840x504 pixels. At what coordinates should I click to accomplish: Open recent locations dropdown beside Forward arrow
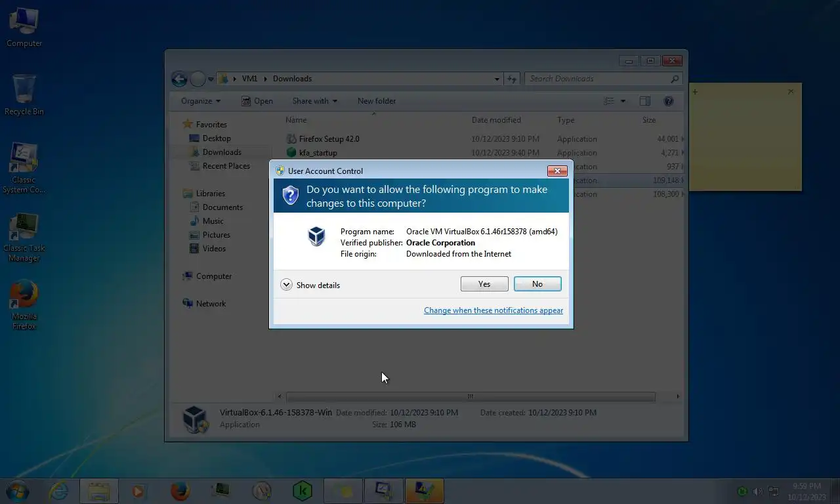click(211, 79)
